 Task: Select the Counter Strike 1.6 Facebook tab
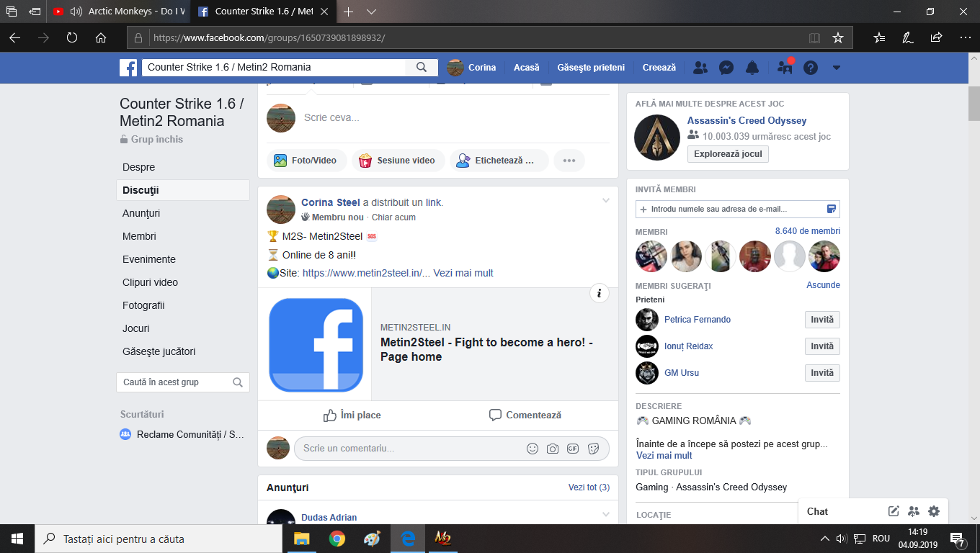coord(262,12)
